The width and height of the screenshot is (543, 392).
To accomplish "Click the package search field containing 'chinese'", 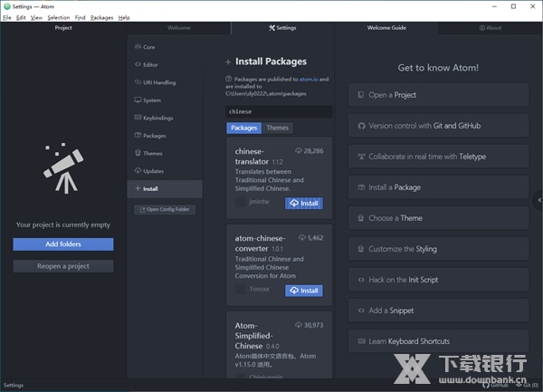I will pyautogui.click(x=279, y=111).
